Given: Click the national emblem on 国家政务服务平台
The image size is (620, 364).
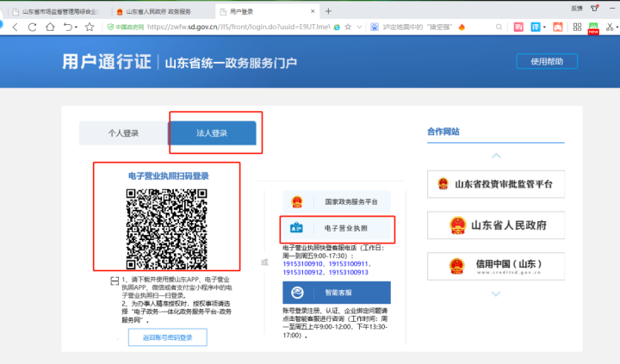Looking at the screenshot, I should point(297,202).
